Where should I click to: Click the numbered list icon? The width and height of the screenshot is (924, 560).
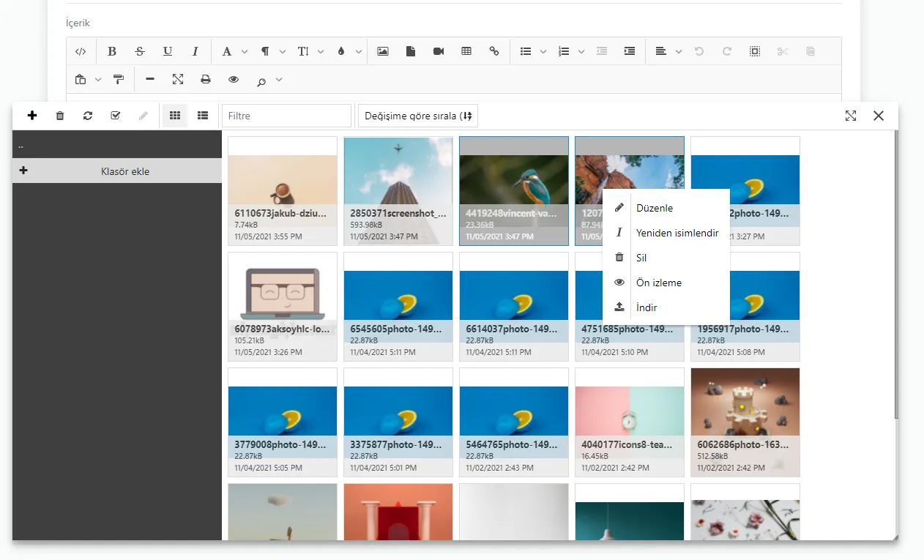(x=564, y=51)
